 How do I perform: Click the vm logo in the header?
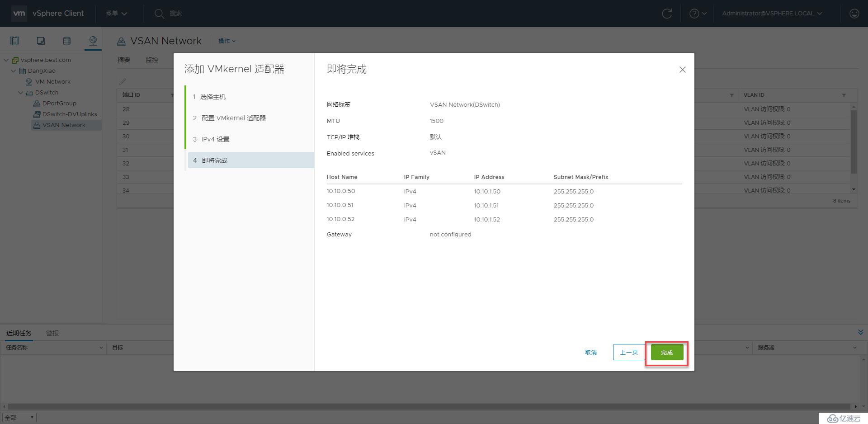tap(19, 13)
